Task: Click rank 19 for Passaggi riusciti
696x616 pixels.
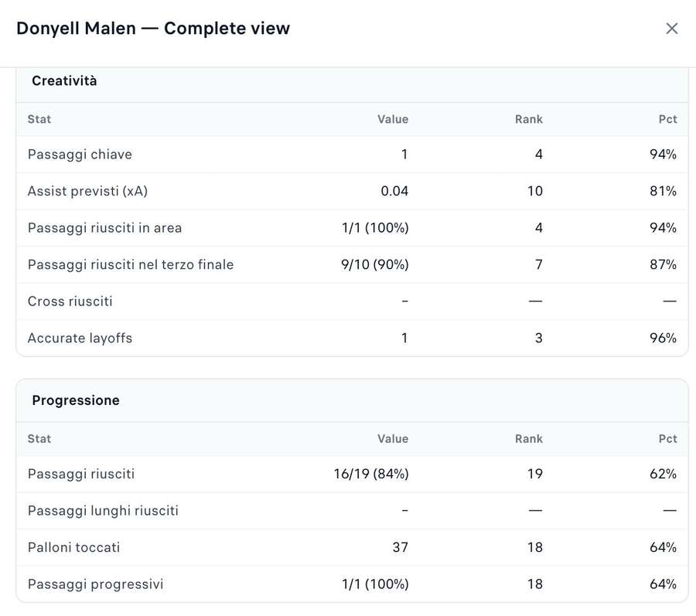Action: (x=535, y=474)
